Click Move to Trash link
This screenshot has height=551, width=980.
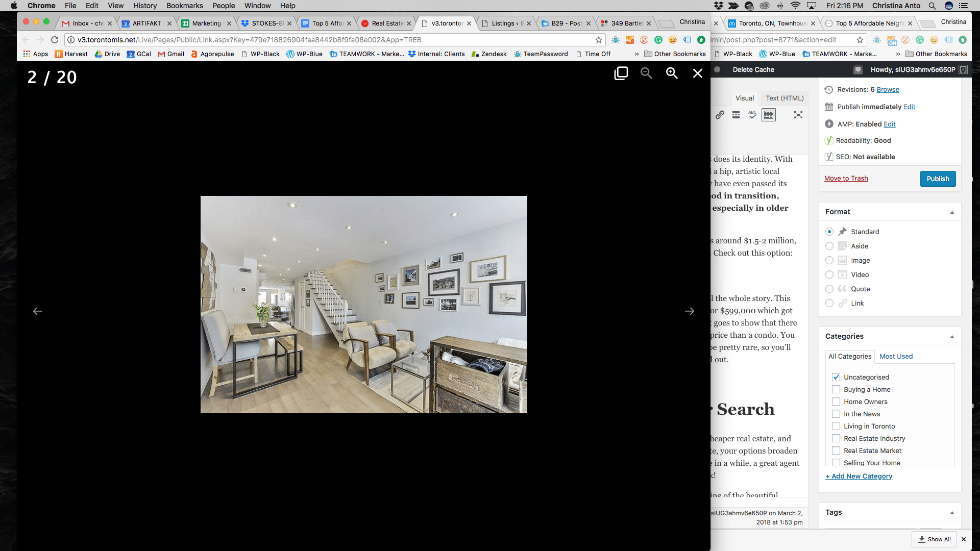tap(846, 178)
